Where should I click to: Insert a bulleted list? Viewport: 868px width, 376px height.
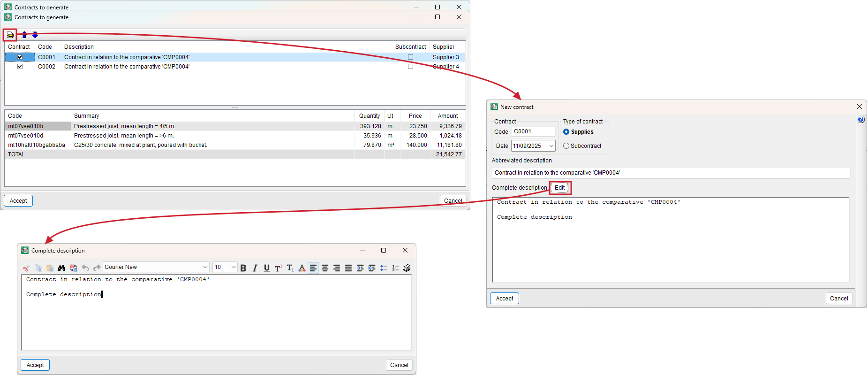point(384,268)
